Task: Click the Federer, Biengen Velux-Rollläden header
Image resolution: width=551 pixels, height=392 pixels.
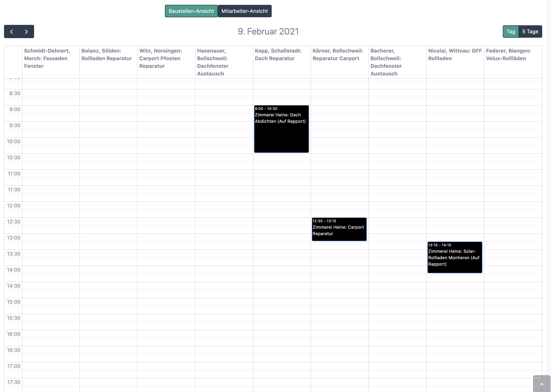Action: pyautogui.click(x=508, y=55)
